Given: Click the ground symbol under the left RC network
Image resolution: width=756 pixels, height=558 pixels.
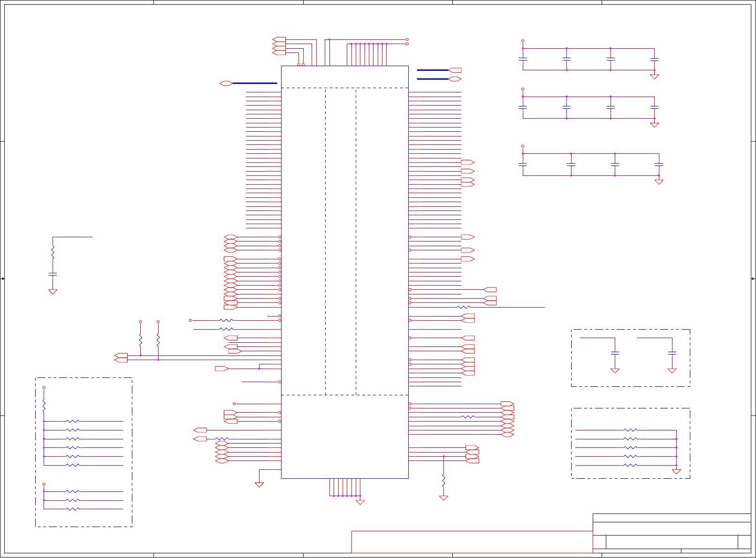Looking at the screenshot, I should pos(53,292).
